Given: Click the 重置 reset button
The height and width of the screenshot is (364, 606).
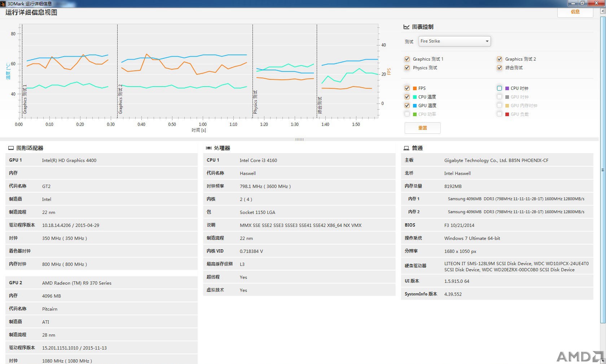Looking at the screenshot, I should pyautogui.click(x=422, y=128).
